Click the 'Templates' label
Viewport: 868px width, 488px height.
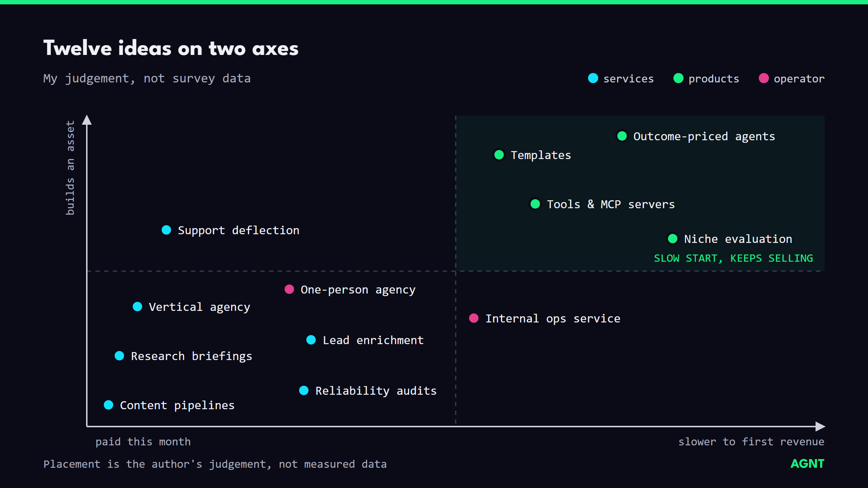(x=541, y=155)
